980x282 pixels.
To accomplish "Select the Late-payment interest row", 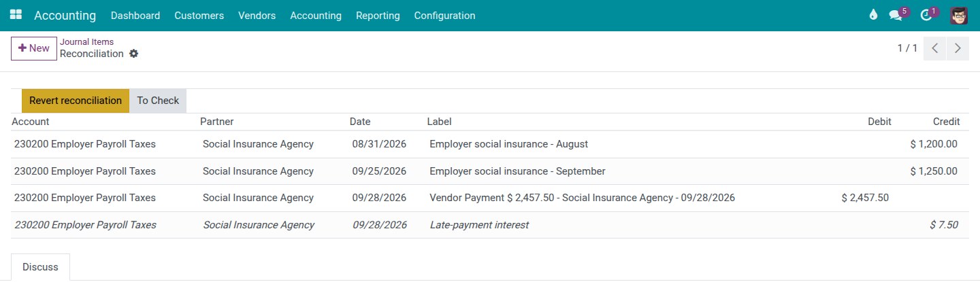I will (490, 225).
